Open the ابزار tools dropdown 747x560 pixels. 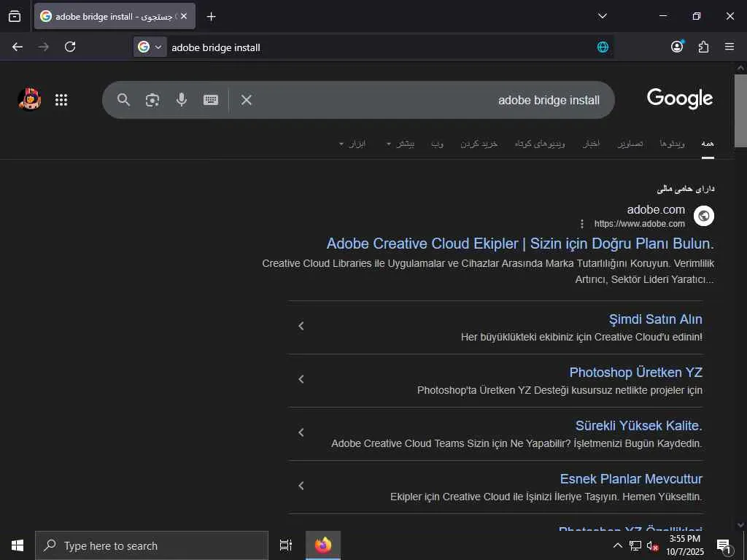352,144
